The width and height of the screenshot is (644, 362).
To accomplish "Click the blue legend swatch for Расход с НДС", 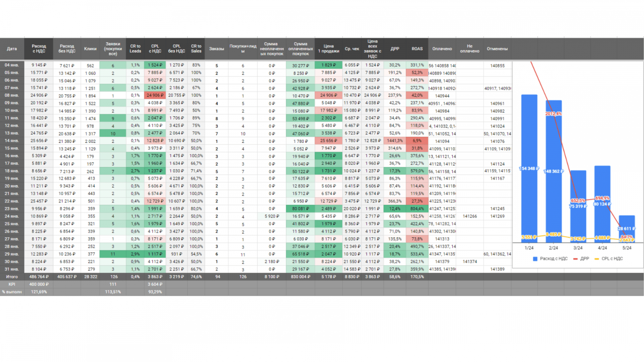I will click(x=535, y=259).
